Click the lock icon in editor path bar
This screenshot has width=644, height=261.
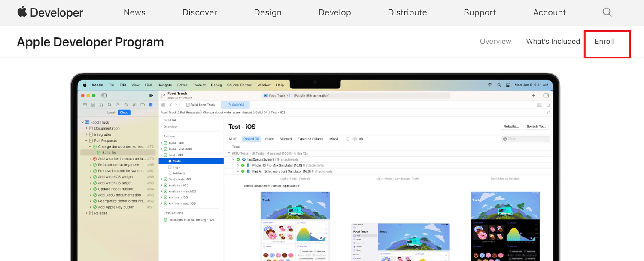tap(549, 112)
